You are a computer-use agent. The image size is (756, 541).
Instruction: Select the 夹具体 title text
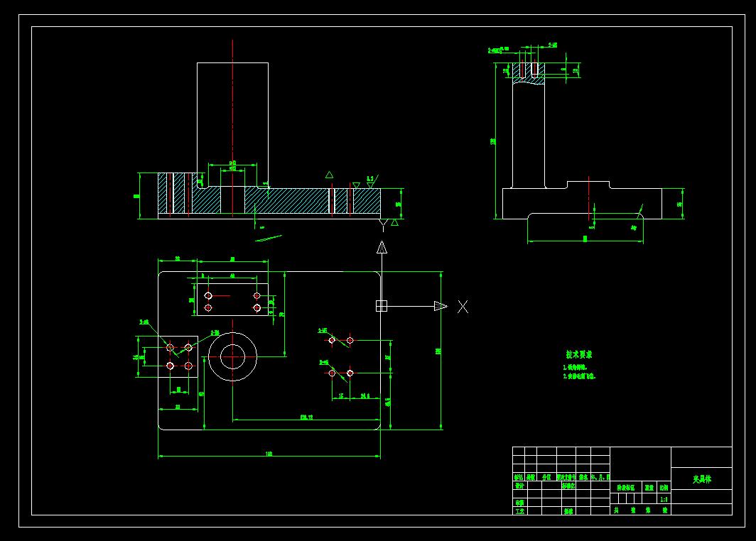[702, 479]
